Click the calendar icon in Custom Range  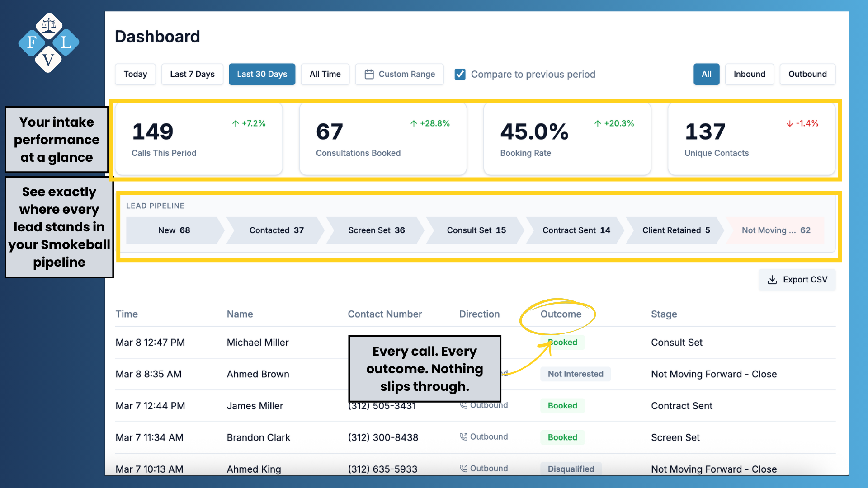point(369,74)
